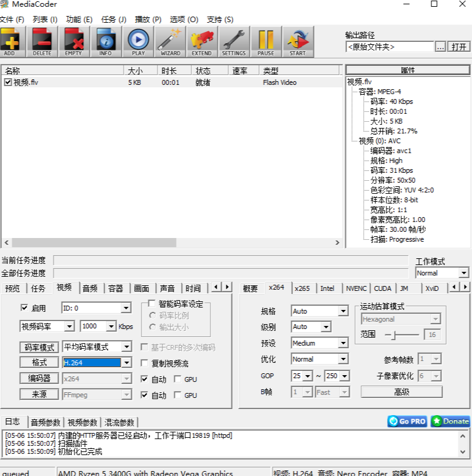Switch to the 音频 tab
The width and height of the screenshot is (472, 476).
90,288
